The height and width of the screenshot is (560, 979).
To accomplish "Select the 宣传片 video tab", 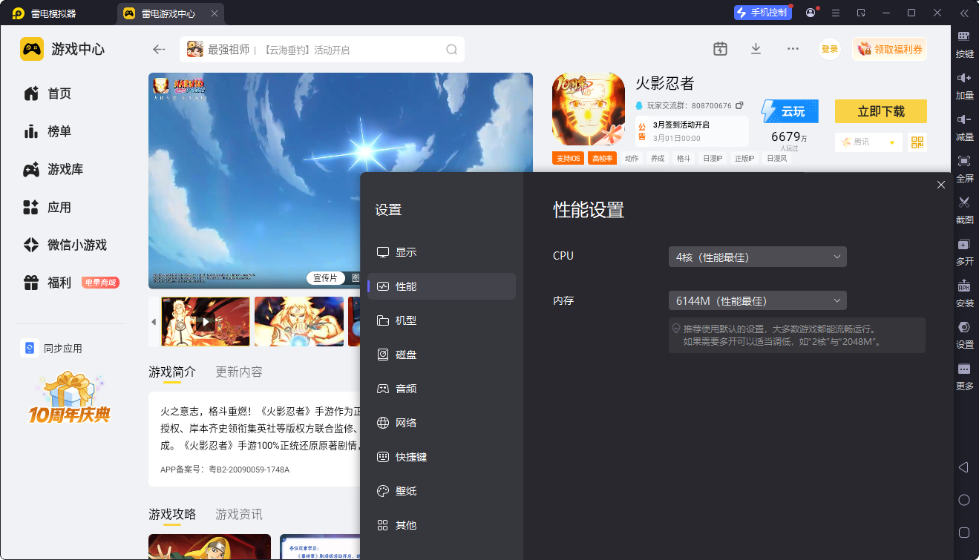I will [x=325, y=278].
